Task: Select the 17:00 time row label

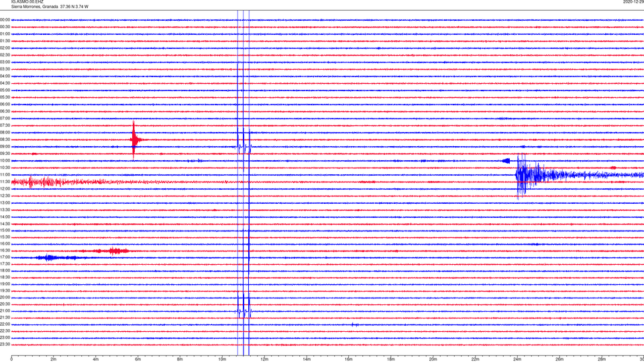Action: (x=5, y=257)
